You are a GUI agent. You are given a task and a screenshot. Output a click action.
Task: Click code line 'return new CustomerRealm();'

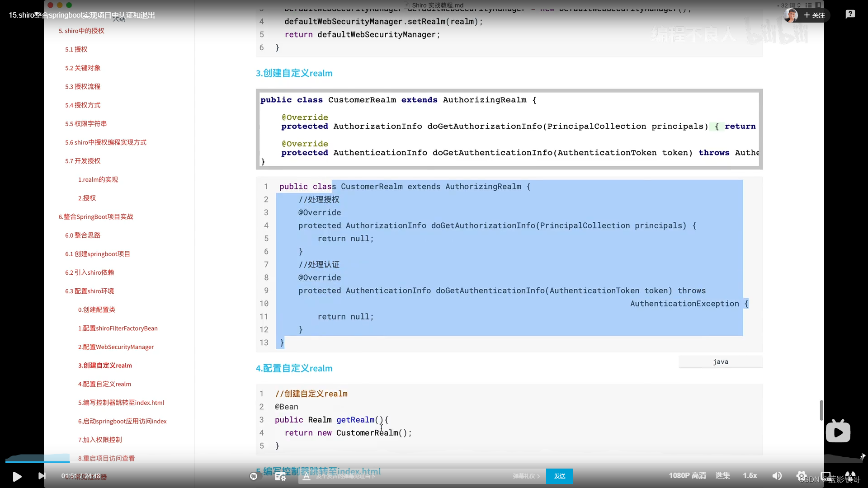click(348, 433)
